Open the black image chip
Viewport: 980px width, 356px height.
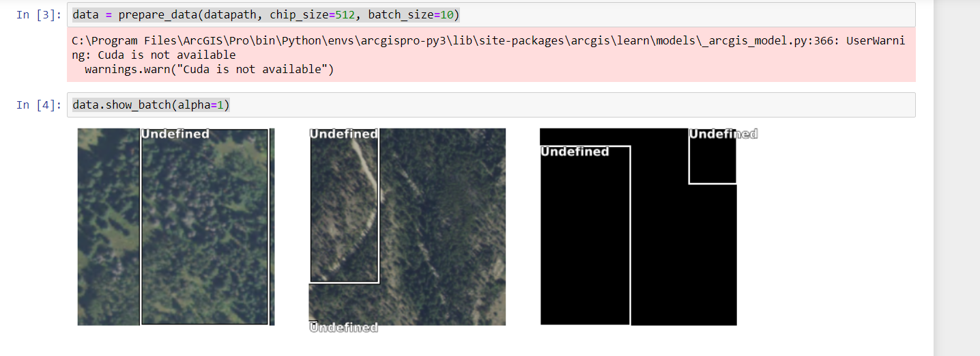(x=639, y=227)
